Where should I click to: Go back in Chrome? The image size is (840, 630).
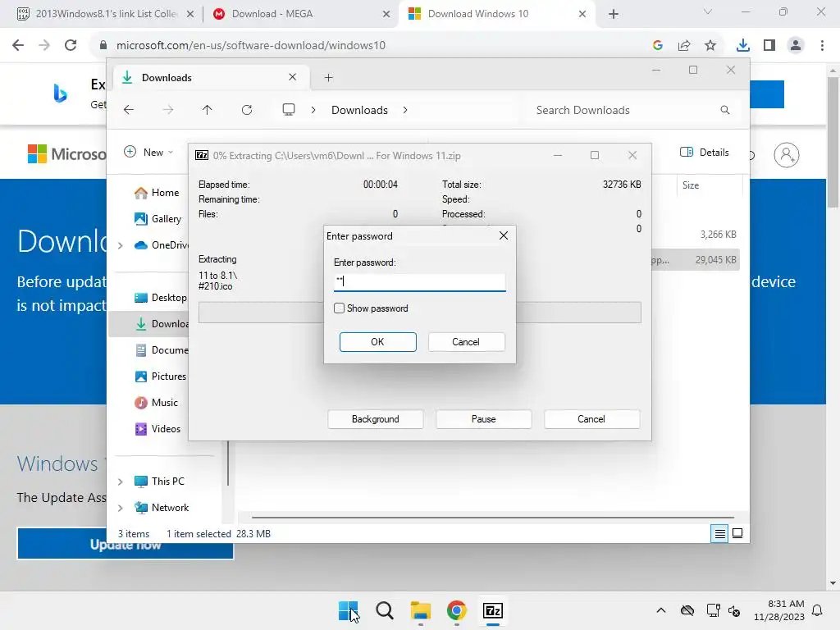tap(18, 45)
